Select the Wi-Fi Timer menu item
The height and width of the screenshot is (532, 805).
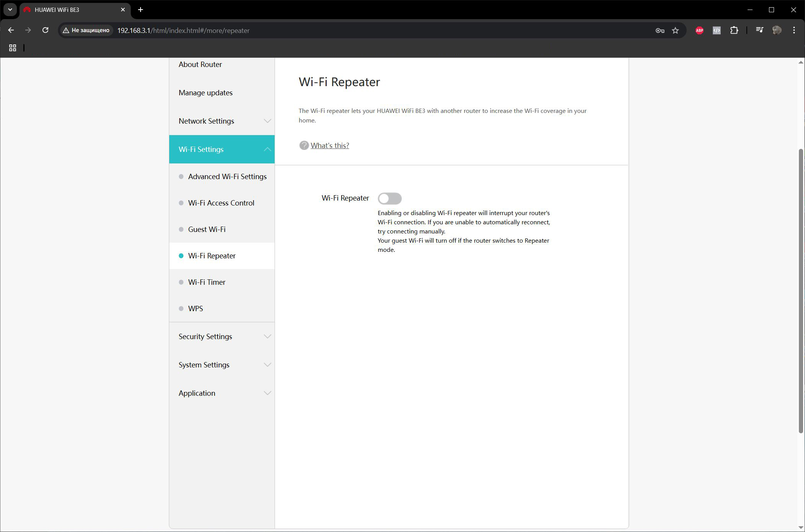pos(222,282)
